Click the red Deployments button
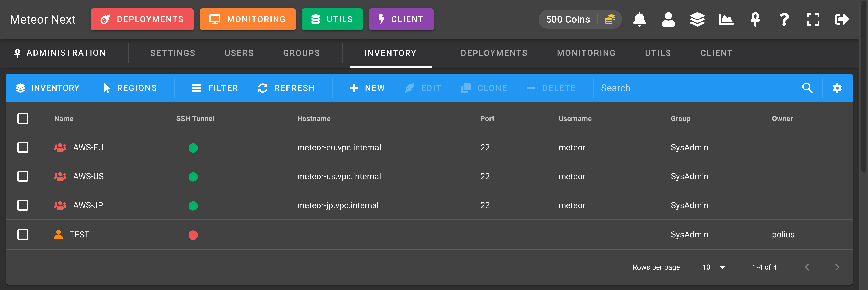Screen dimensions: 868x290 point(142,19)
